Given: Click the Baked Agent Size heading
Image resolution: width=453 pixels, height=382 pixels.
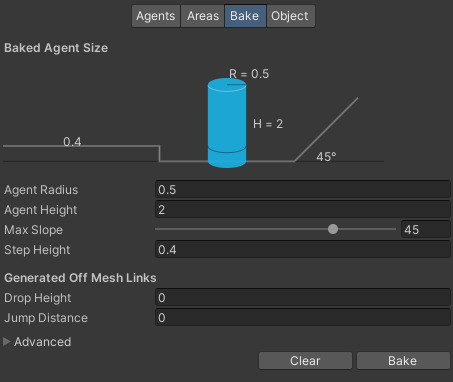Looking at the screenshot, I should coord(56,48).
